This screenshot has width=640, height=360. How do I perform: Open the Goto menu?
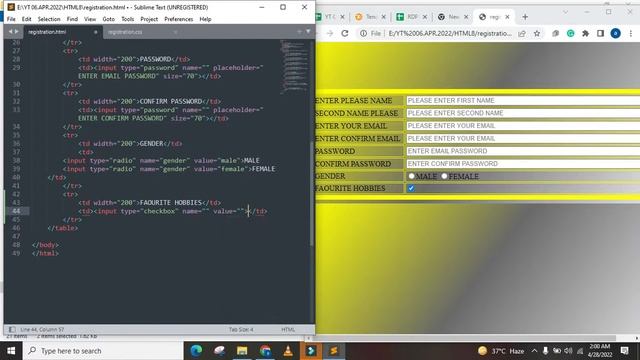109,19
